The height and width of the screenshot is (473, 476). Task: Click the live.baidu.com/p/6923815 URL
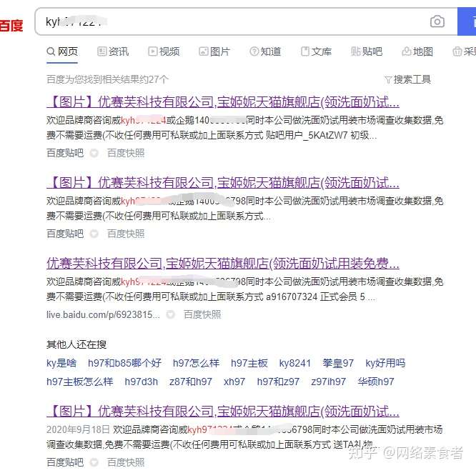pyautogui.click(x=103, y=314)
